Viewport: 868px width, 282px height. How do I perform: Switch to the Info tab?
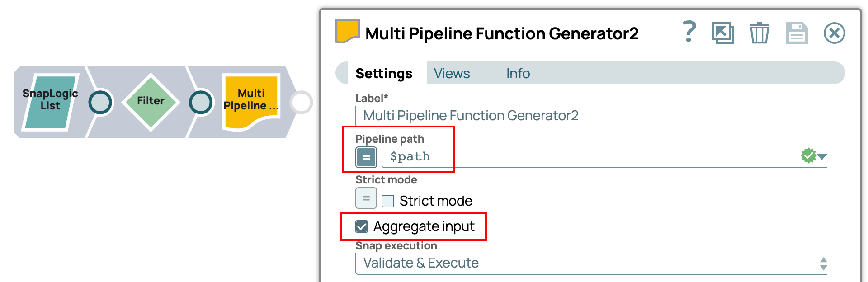tap(518, 73)
